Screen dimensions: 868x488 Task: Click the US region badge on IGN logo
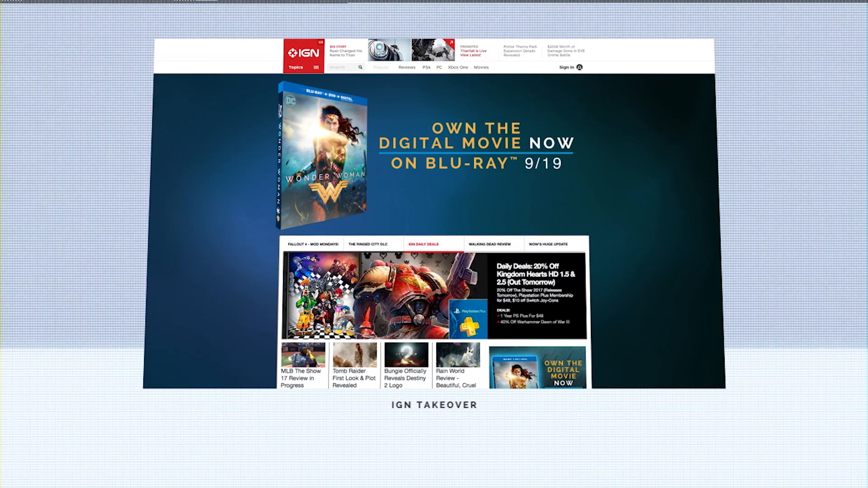coord(321,42)
